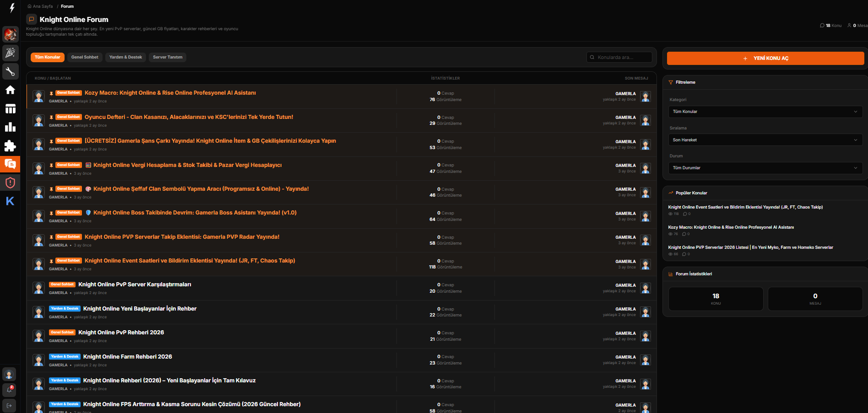Click the blue K icon in the sidebar
Screen dimensions: 868x413
point(10,201)
